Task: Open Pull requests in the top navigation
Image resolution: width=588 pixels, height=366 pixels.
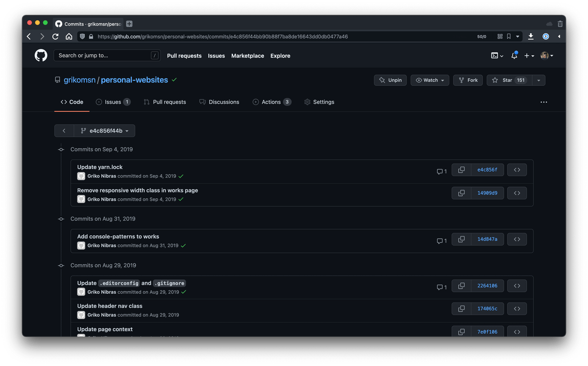Action: [184, 56]
